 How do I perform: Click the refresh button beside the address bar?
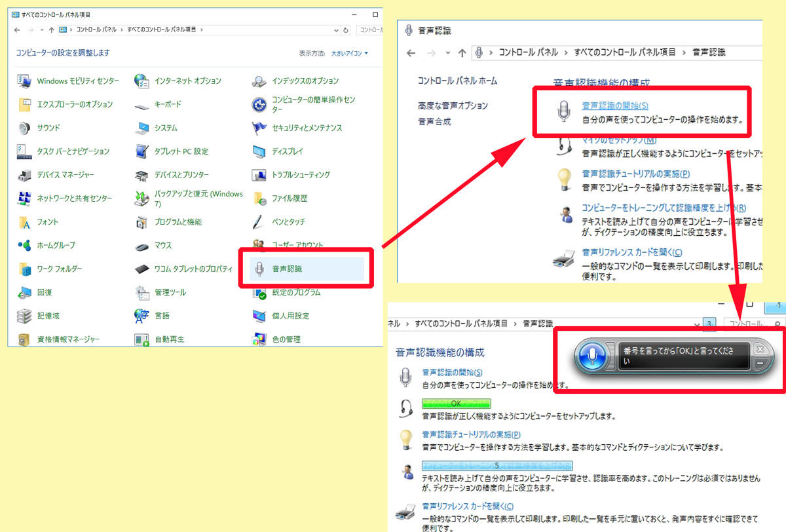pyautogui.click(x=346, y=30)
